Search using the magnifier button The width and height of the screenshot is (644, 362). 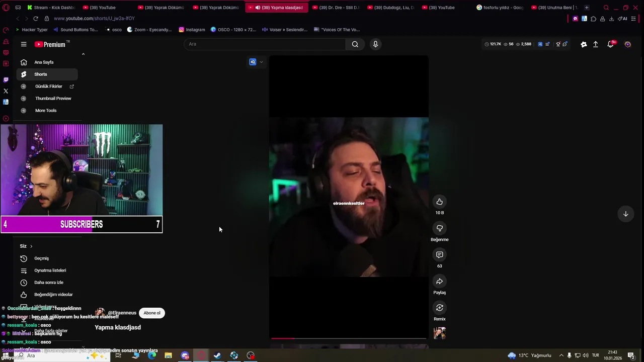click(355, 44)
